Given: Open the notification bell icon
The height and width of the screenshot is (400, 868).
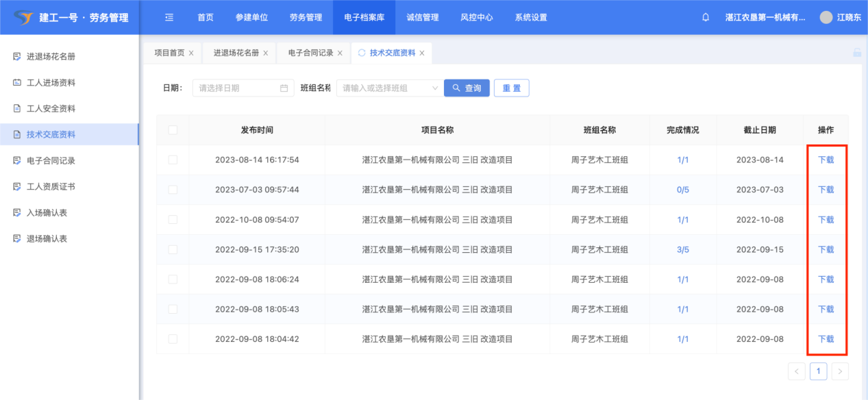Looking at the screenshot, I should click(706, 18).
